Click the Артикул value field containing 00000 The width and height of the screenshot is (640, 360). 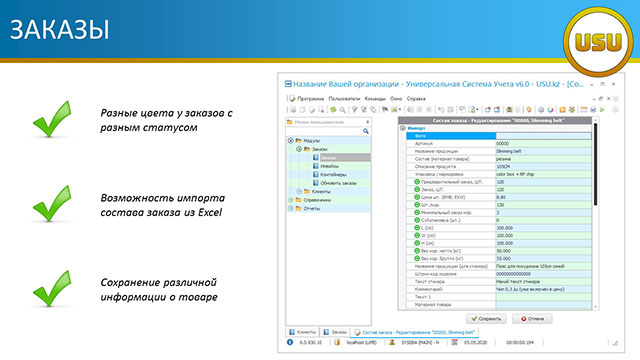click(543, 143)
